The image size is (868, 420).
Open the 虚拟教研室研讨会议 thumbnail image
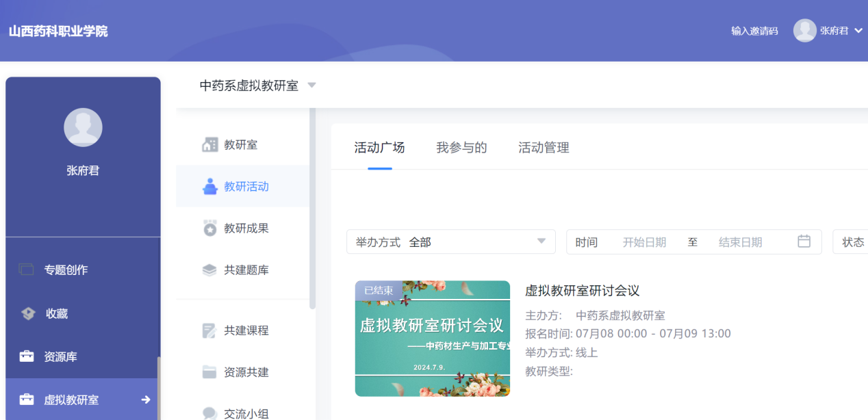tap(432, 338)
